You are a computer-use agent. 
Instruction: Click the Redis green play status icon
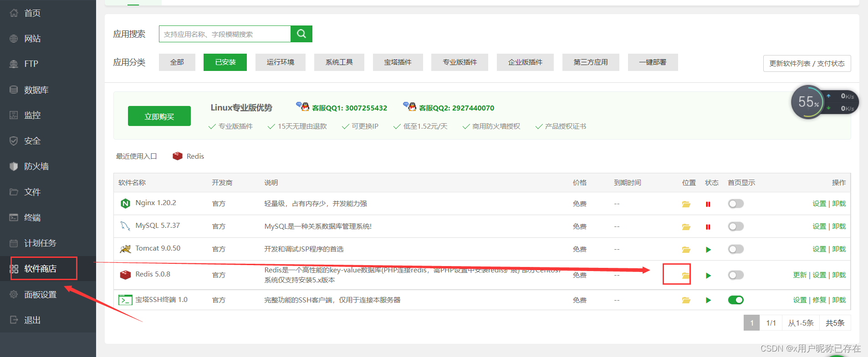tap(708, 276)
